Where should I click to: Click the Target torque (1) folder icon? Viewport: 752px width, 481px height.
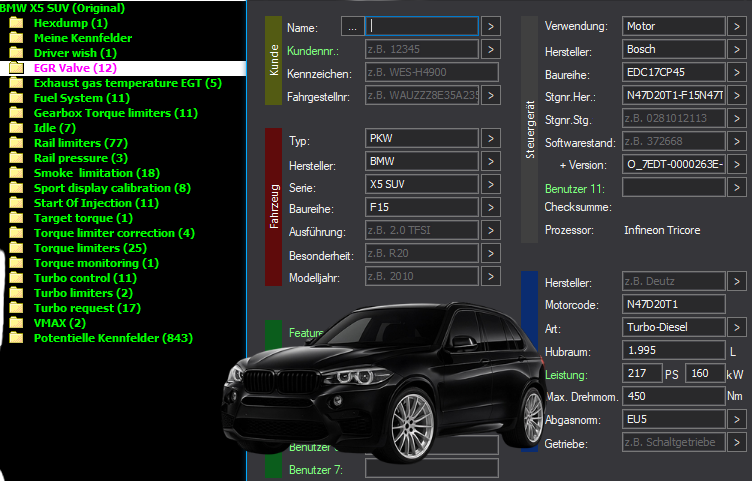16,218
